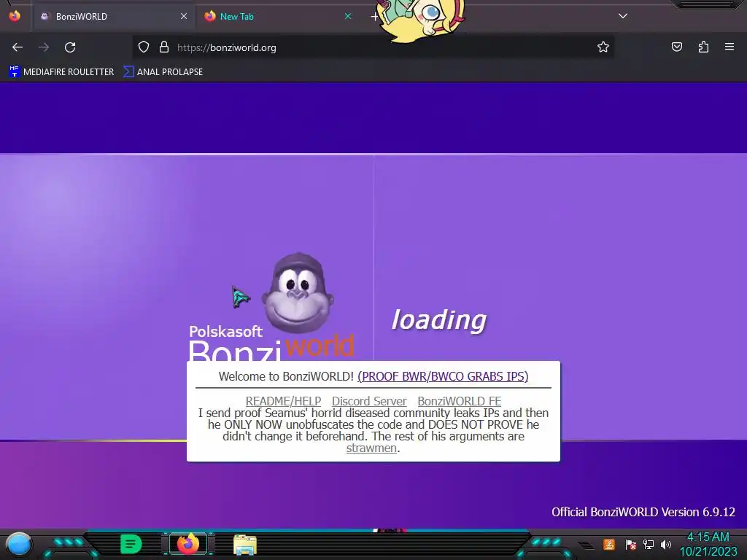Screen dimensions: 747x560
Task: Open the MEDIAFIRE ROULETTER bookmark
Action: point(61,72)
